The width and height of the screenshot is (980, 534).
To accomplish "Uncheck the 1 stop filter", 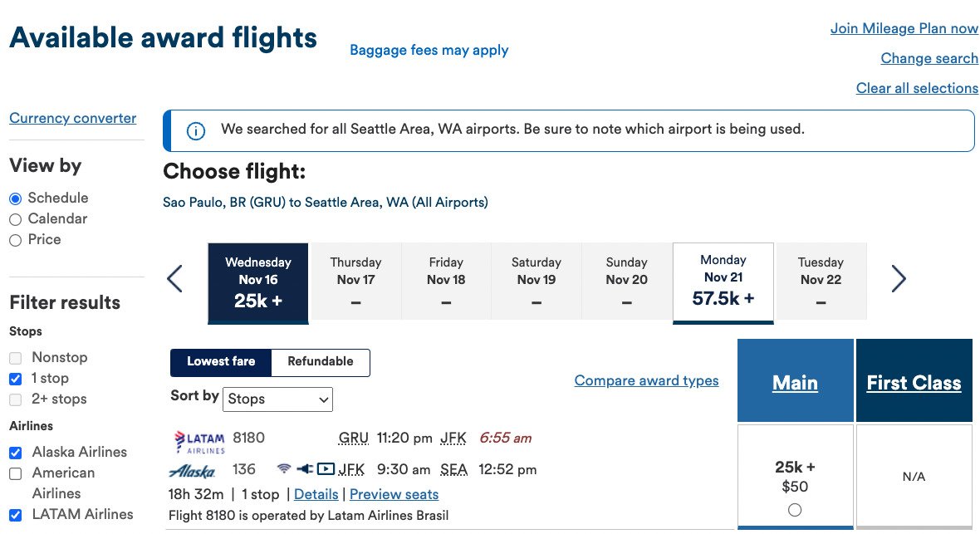I will click(x=16, y=379).
